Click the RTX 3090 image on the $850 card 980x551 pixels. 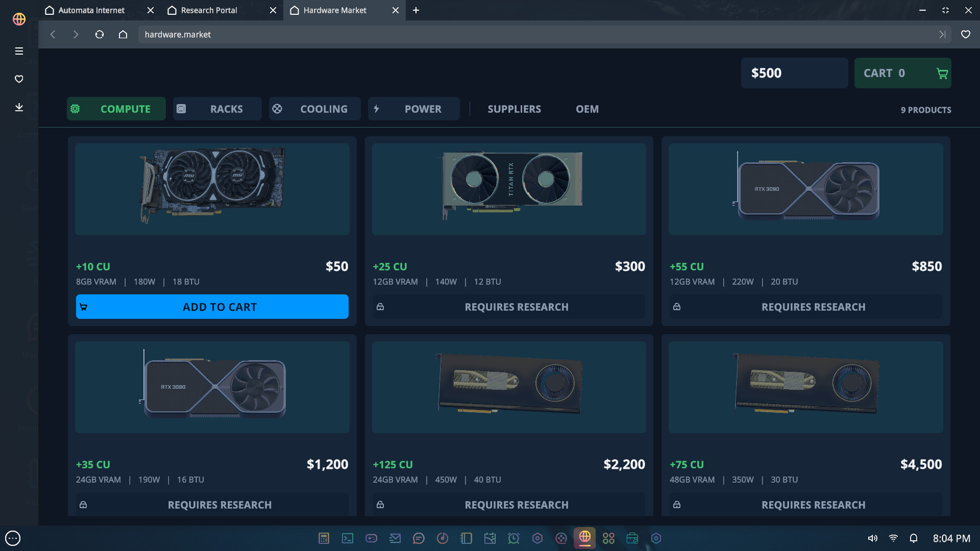click(806, 189)
